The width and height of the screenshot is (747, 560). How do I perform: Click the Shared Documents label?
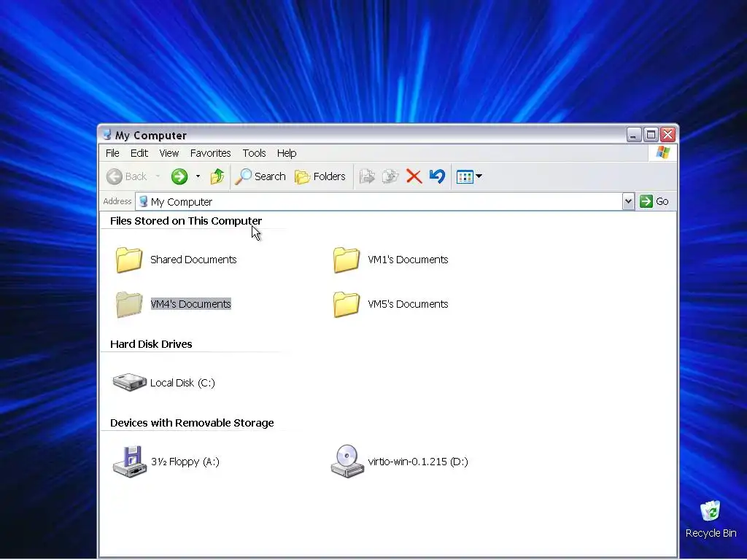click(193, 260)
